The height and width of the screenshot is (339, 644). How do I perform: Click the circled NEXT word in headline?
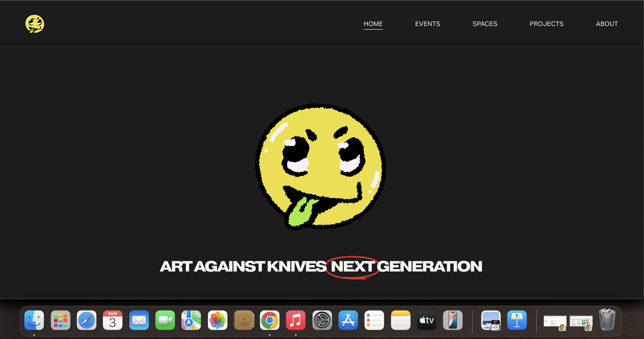[352, 267]
